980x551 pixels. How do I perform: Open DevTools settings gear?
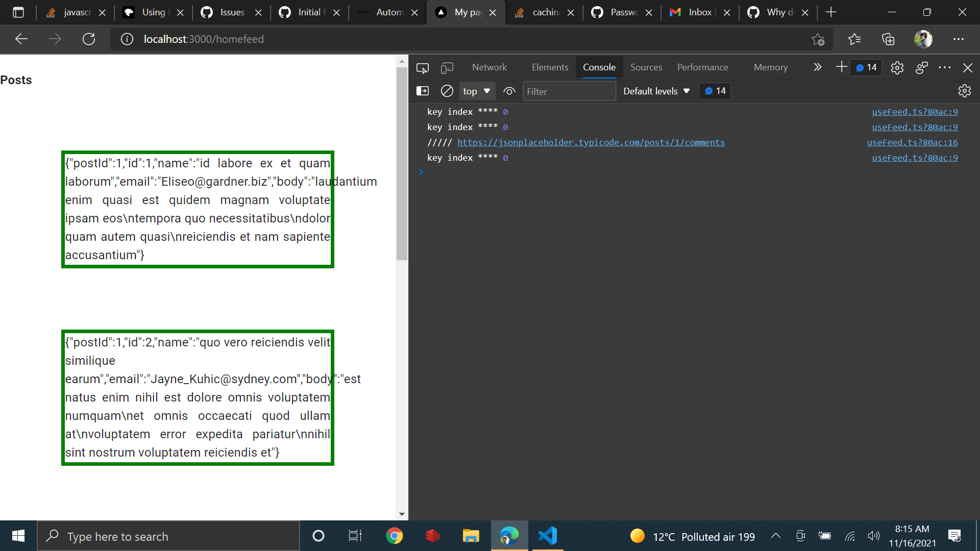point(897,67)
